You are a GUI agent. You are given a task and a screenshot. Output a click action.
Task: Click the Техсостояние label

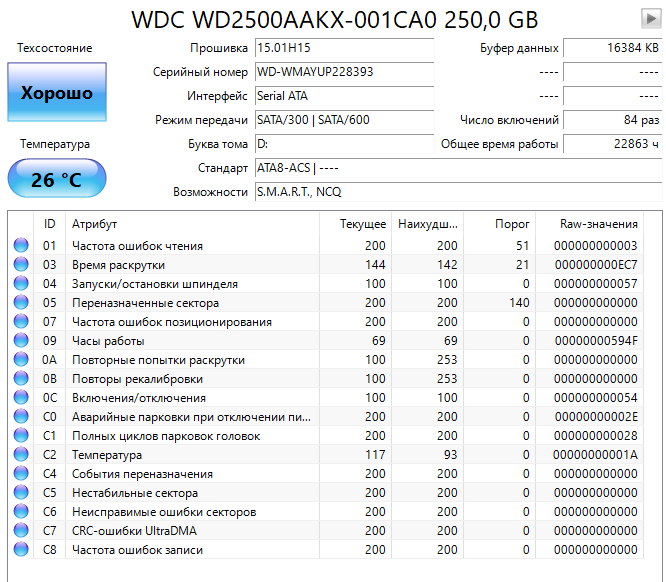click(54, 48)
